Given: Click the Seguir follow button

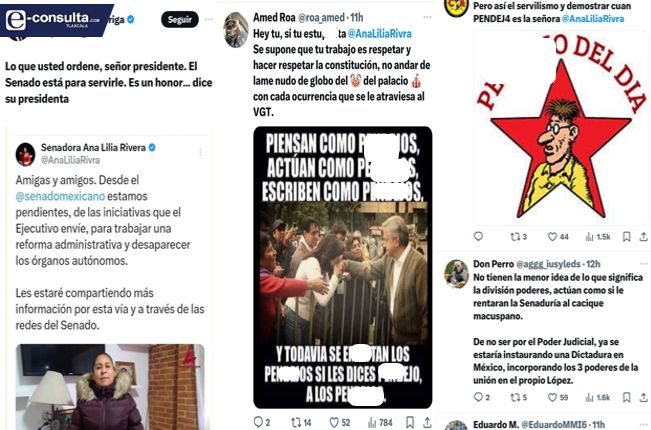Looking at the screenshot, I should click(x=180, y=20).
